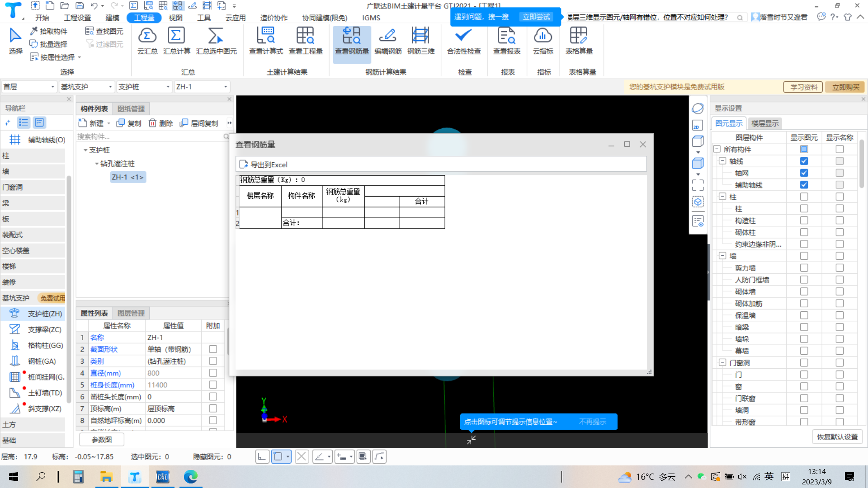Open the 表格算量 table quantity tool
The height and width of the screenshot is (488, 868).
coord(579,41)
